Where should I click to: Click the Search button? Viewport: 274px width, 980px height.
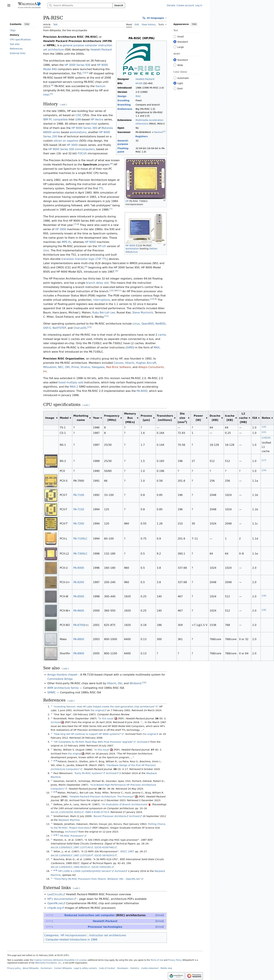tap(119, 5)
